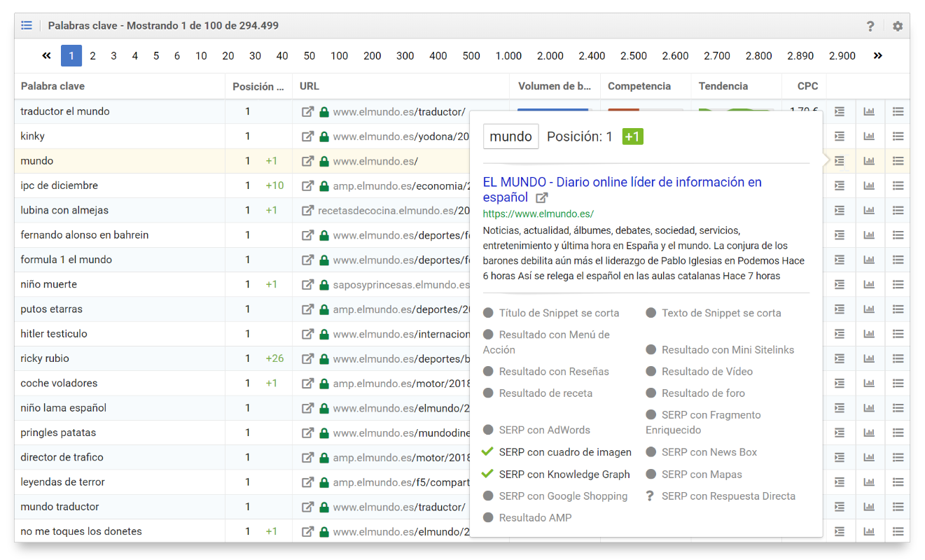Open external link icon for lubina con almejas
Image resolution: width=925 pixels, height=560 pixels.
307,211
